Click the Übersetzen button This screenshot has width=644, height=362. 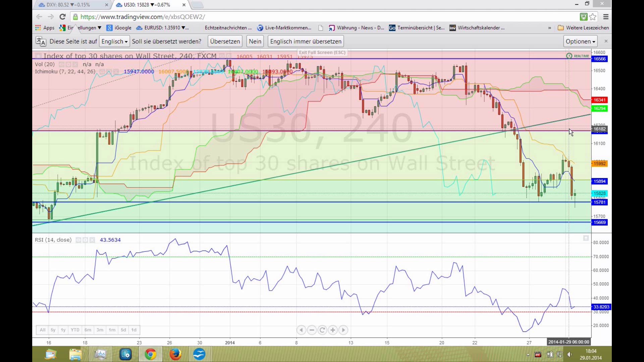click(225, 42)
